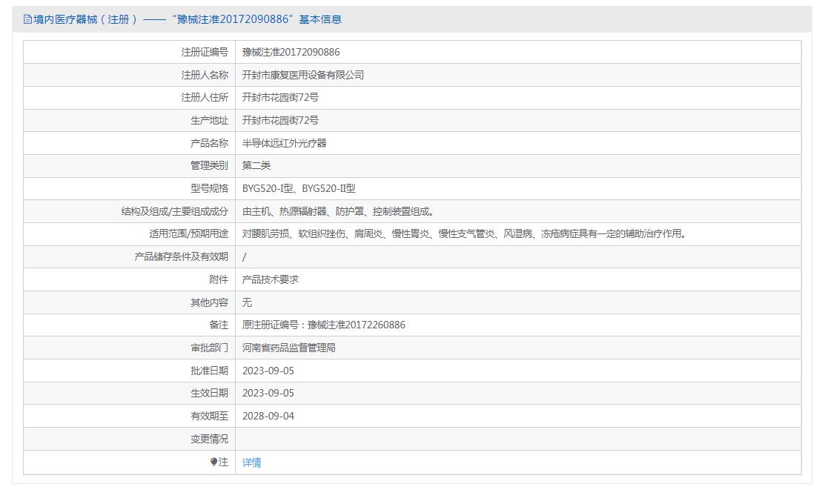Select the management class value 第二类

click(x=256, y=166)
